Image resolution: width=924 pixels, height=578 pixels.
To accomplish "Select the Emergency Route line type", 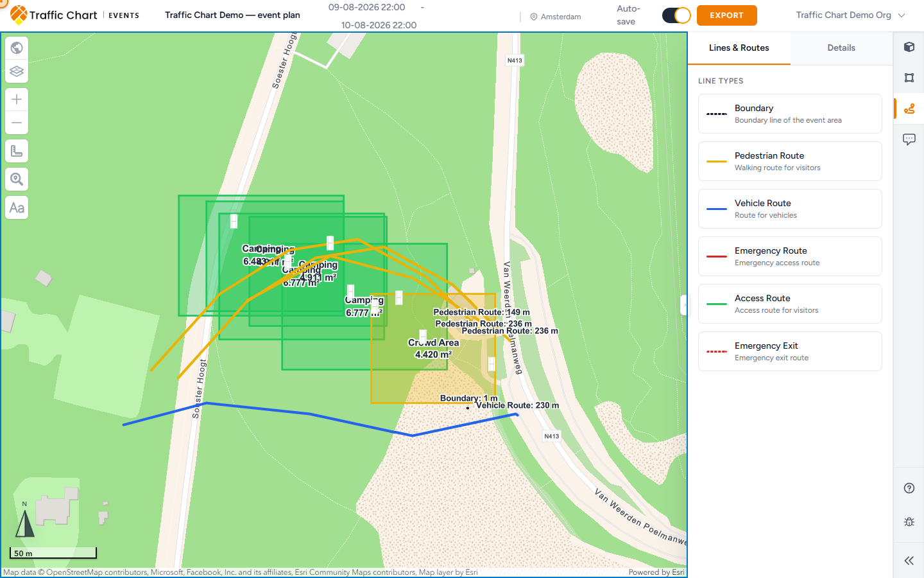I will click(x=790, y=256).
